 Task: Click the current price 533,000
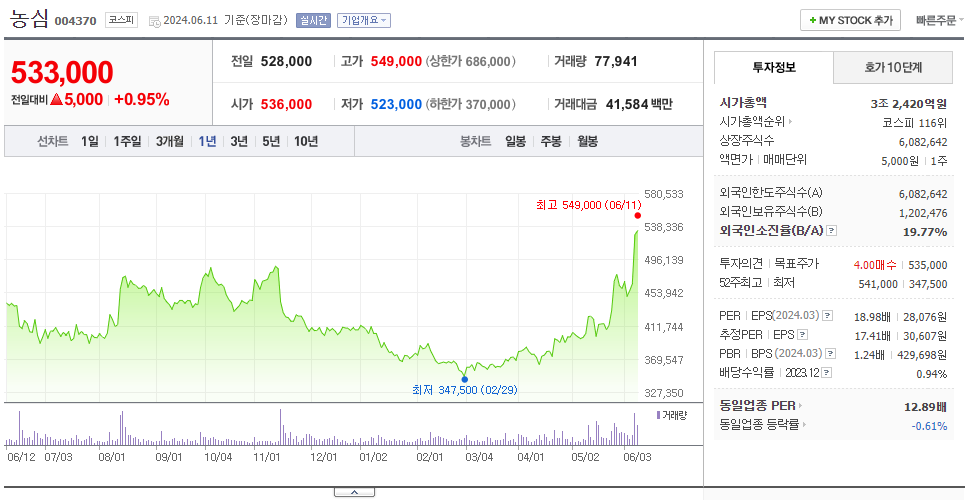(x=62, y=72)
